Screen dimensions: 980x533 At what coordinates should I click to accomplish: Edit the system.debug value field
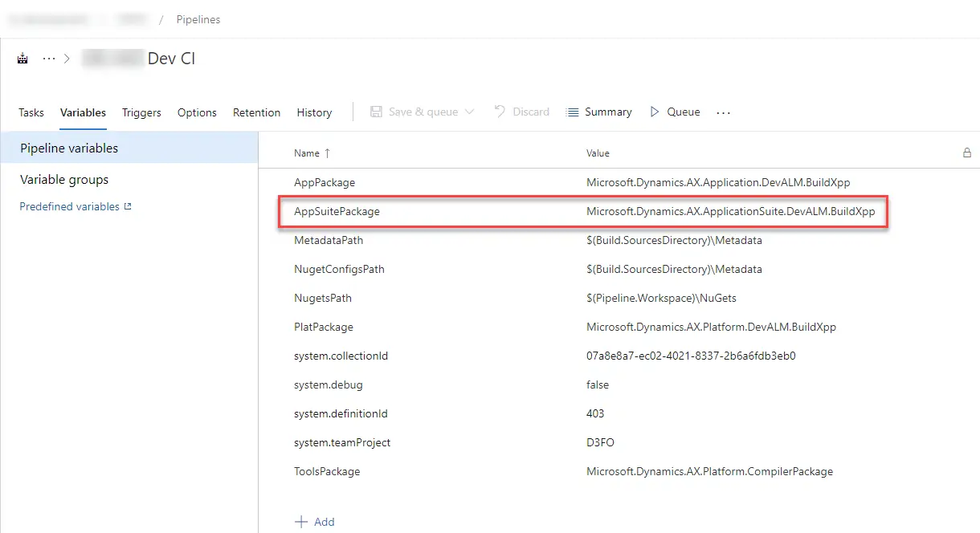598,384
